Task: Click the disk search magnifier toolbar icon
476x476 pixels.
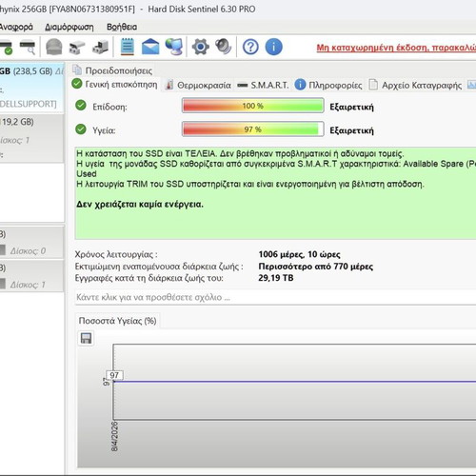Action: (x=28, y=47)
